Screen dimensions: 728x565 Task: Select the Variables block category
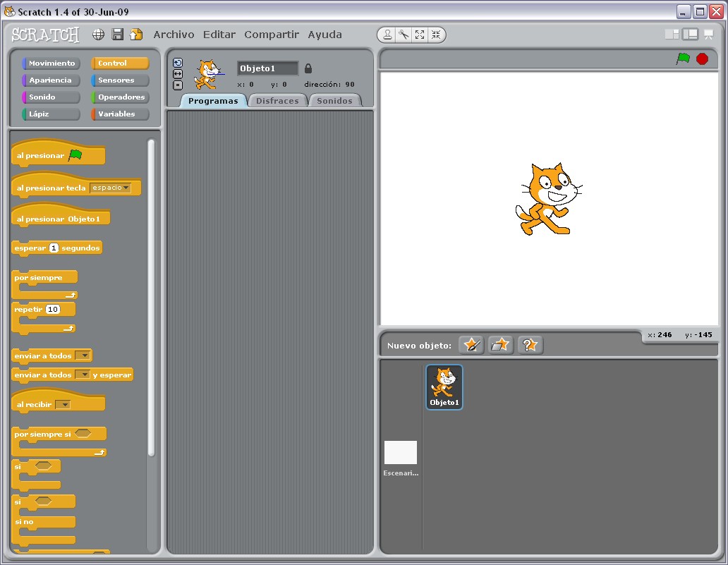(120, 114)
